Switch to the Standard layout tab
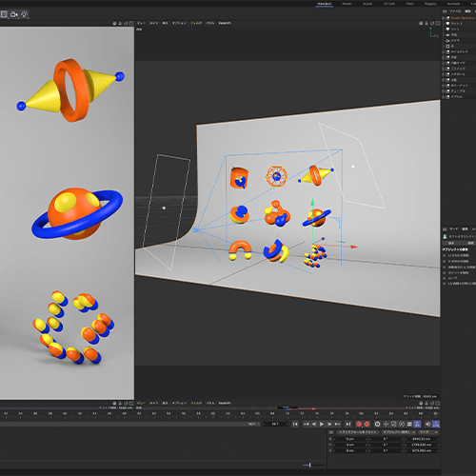Viewport: 476px width, 476px height. coord(325,4)
